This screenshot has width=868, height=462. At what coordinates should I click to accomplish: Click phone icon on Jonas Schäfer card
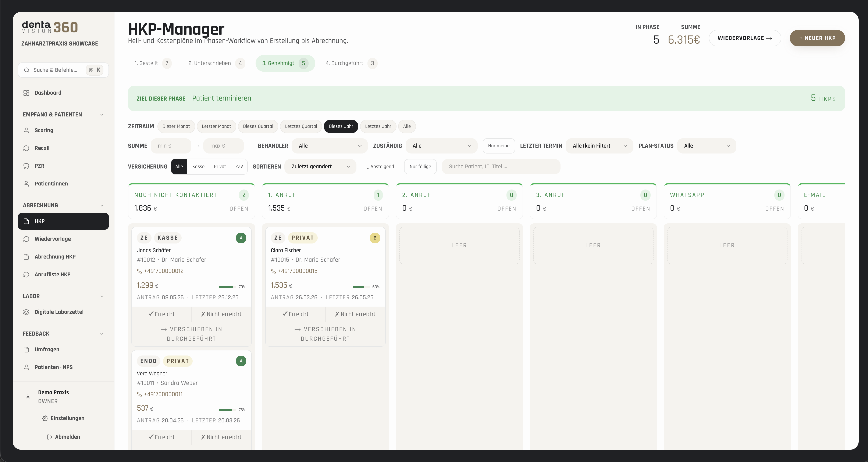point(139,271)
